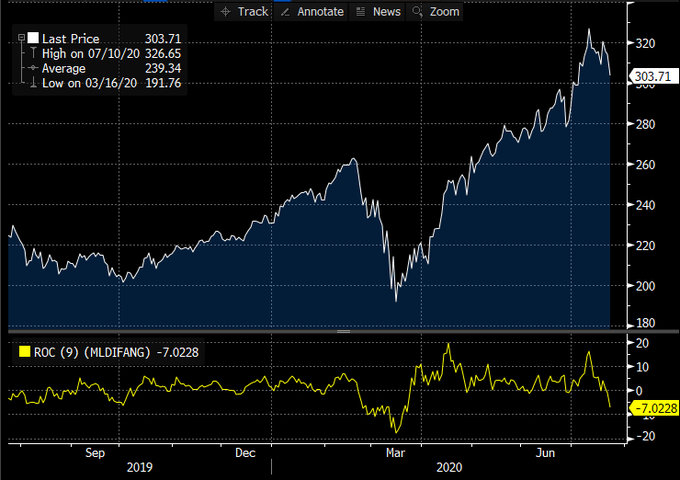680x480 pixels.
Task: Select the Last Price value 303.71 in legend
Action: tap(163, 39)
